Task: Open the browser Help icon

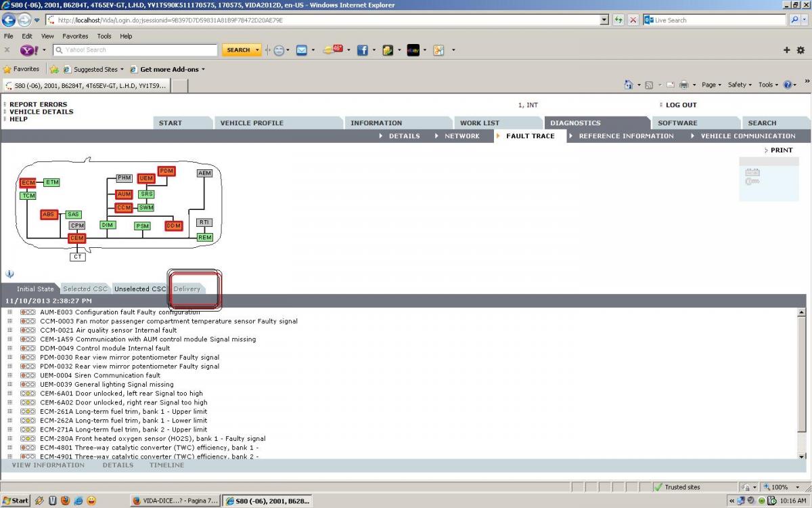Action: click(x=788, y=85)
